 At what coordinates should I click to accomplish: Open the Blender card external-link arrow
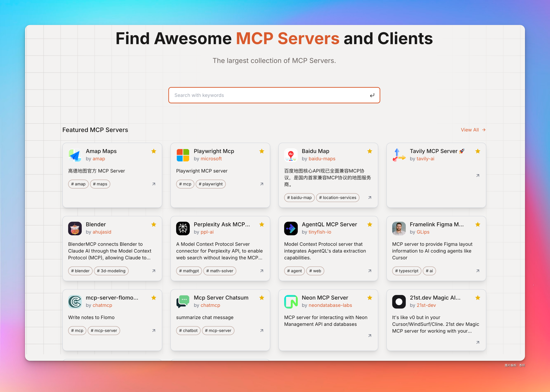click(x=154, y=271)
